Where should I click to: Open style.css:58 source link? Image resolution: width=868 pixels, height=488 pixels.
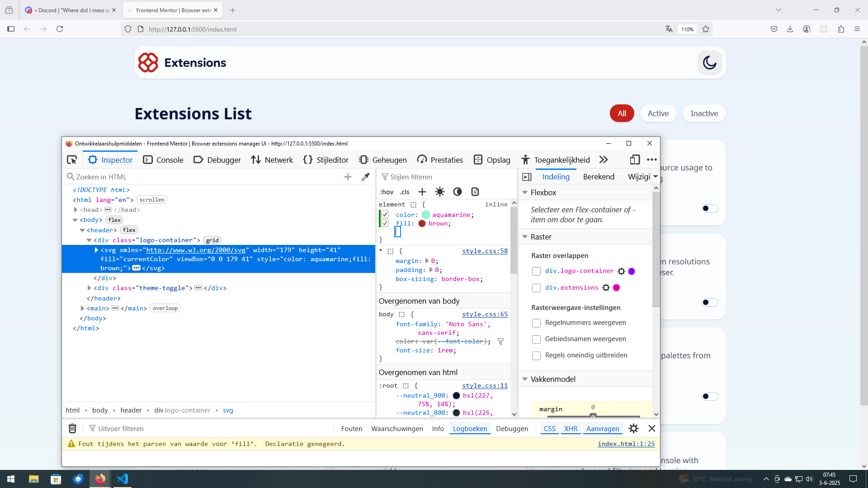tap(485, 251)
